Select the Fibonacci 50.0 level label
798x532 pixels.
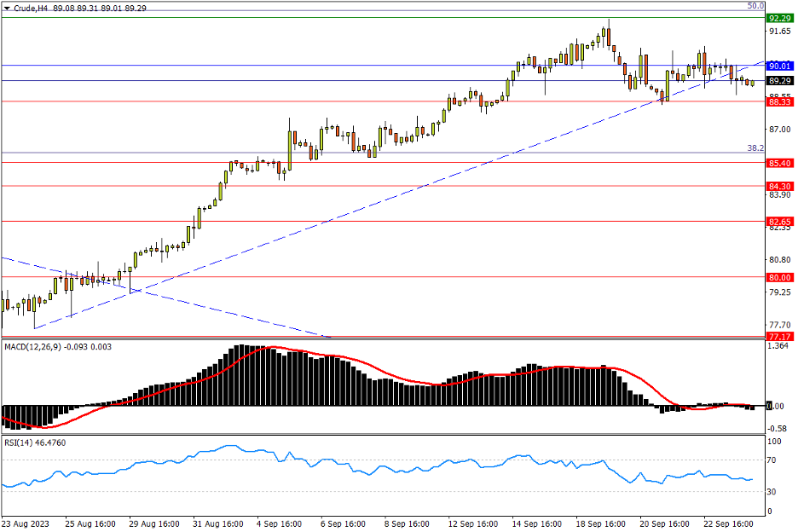pyautogui.click(x=755, y=6)
